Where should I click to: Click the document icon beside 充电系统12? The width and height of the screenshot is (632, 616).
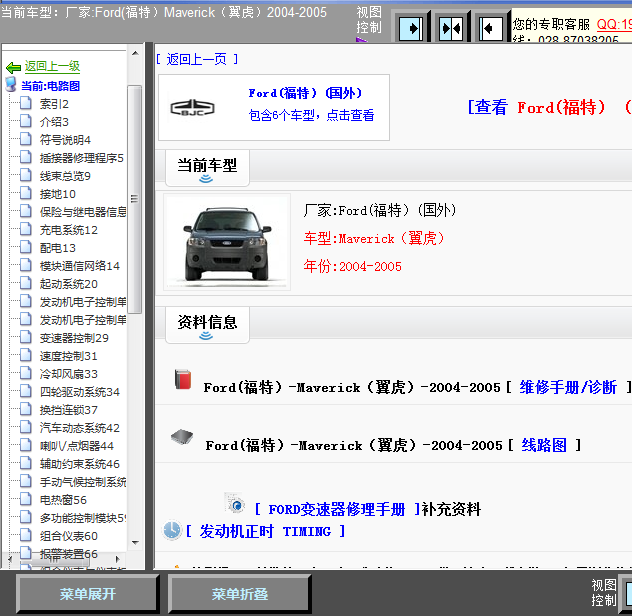(25, 229)
